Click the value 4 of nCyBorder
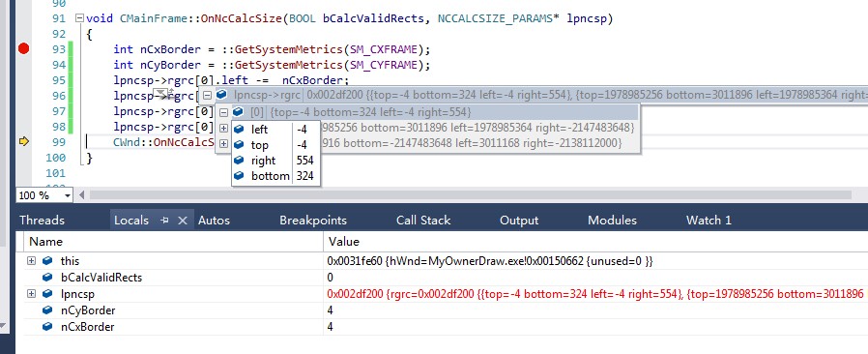Viewport: 868px width, 354px height. tap(331, 310)
